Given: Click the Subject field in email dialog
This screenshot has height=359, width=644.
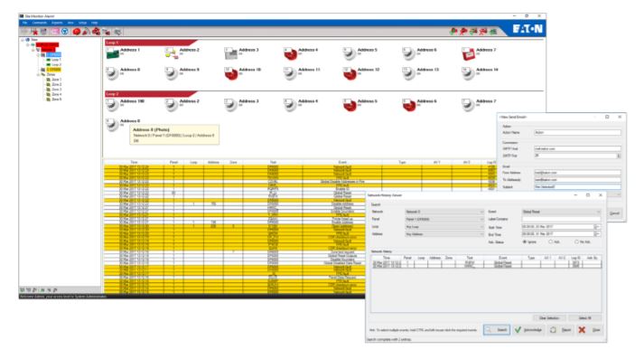Looking at the screenshot, I should pos(577,186).
